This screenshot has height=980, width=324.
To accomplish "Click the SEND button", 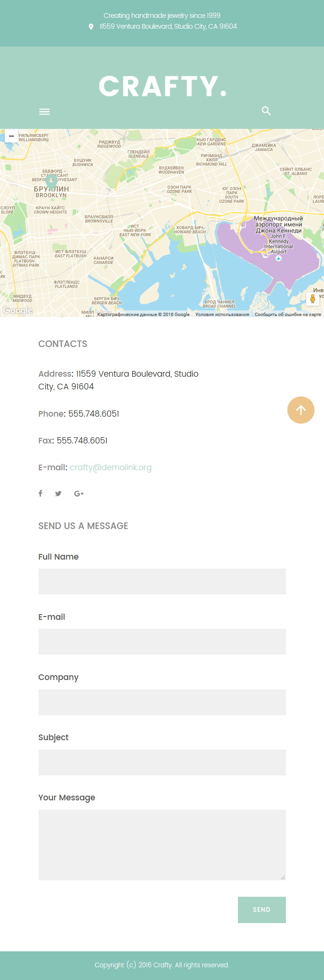I will (x=262, y=910).
